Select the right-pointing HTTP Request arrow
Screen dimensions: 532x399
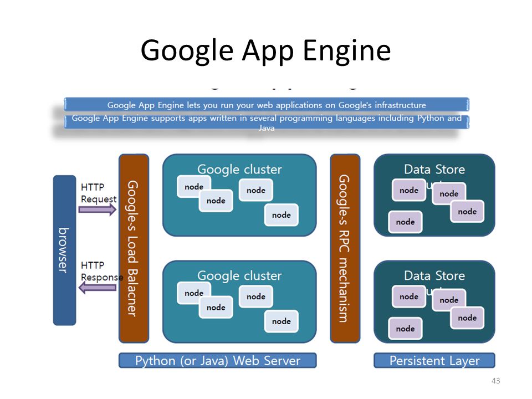coord(98,209)
